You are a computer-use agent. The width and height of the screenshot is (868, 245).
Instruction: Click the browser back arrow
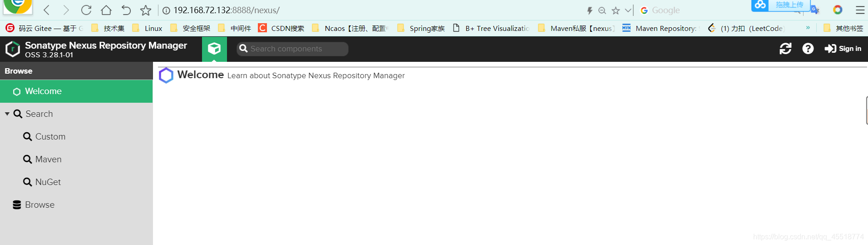click(x=46, y=10)
